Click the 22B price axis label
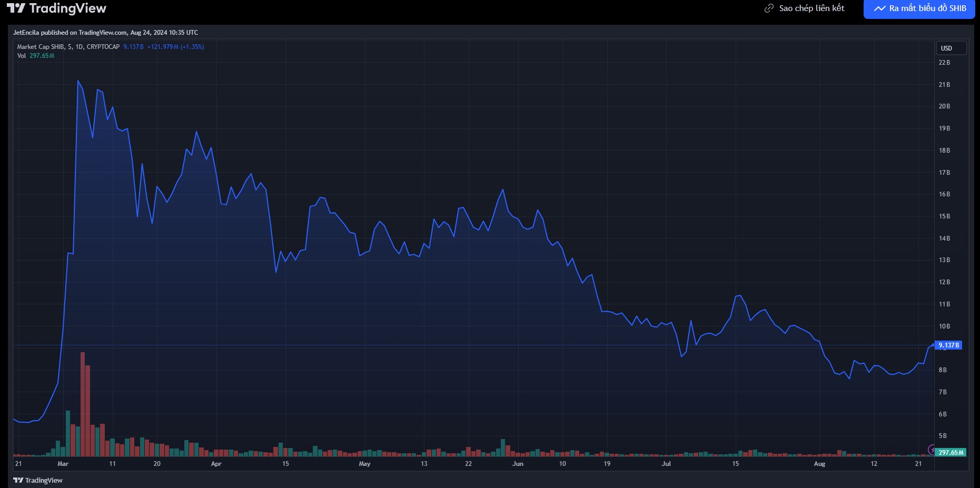This screenshot has height=488, width=980. 944,63
